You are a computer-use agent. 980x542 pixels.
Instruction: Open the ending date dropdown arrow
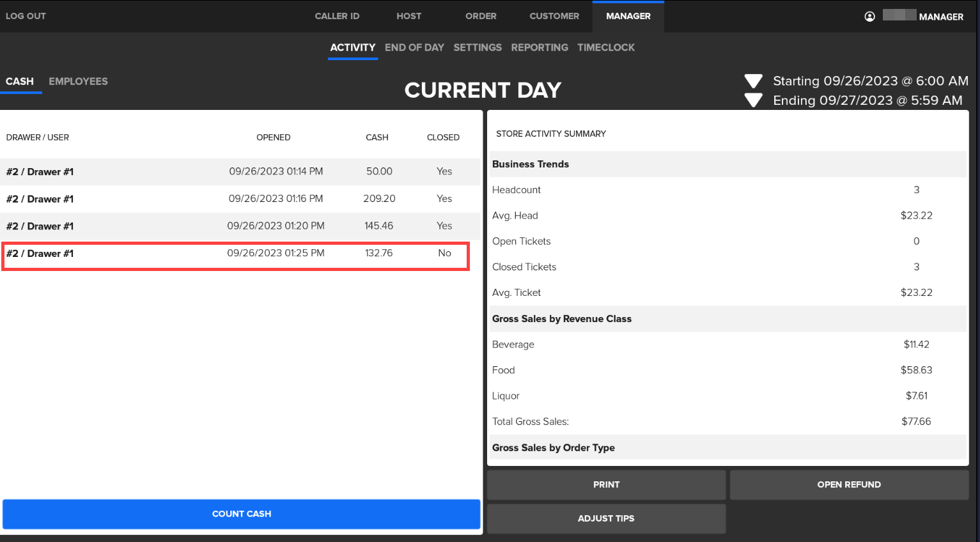tap(753, 100)
